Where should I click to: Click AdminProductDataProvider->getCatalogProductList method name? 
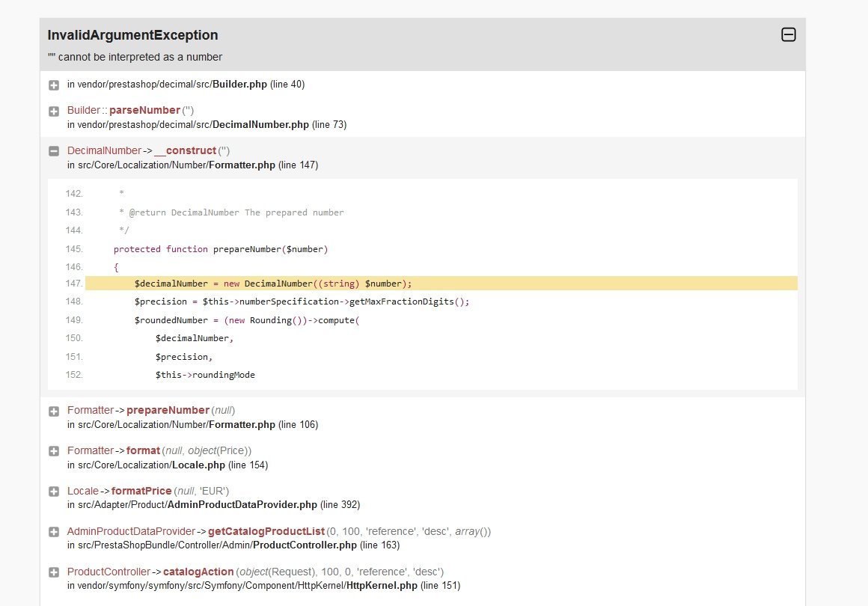(266, 531)
